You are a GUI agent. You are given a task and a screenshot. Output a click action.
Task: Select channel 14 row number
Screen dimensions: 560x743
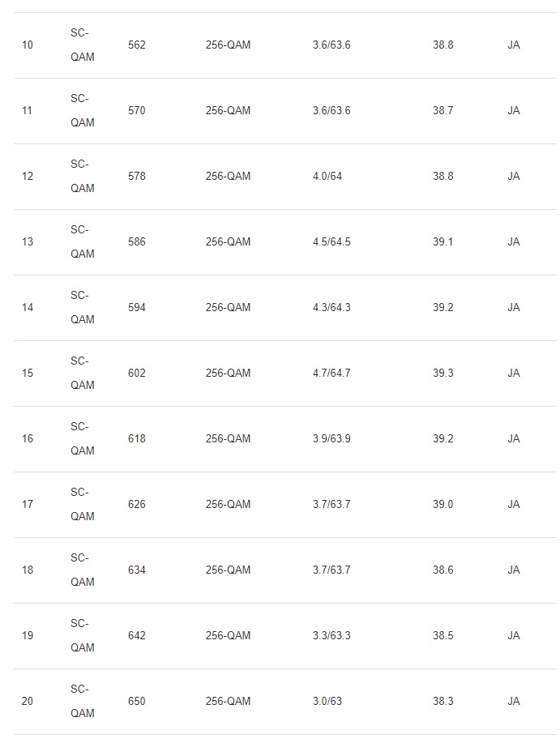28,308
